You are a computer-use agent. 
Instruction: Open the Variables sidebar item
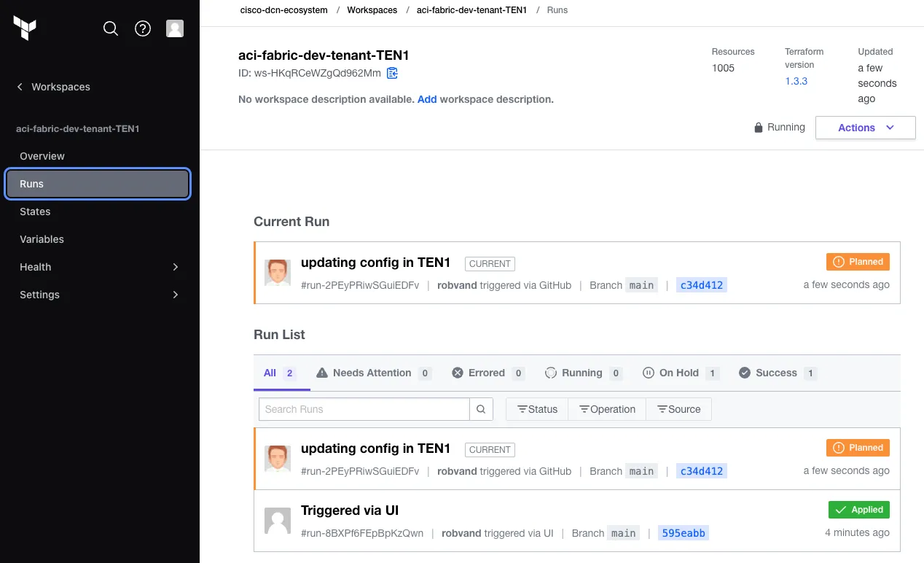42,239
